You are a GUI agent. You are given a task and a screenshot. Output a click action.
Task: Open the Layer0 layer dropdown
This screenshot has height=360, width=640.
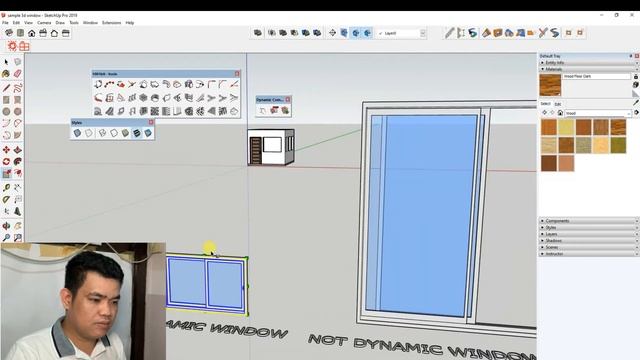pos(401,33)
